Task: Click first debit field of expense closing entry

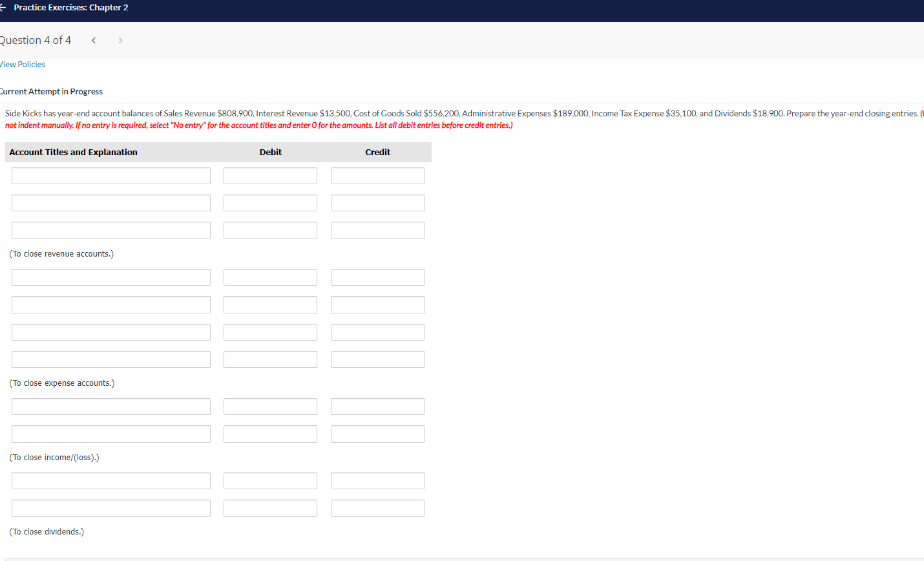Action: point(270,277)
